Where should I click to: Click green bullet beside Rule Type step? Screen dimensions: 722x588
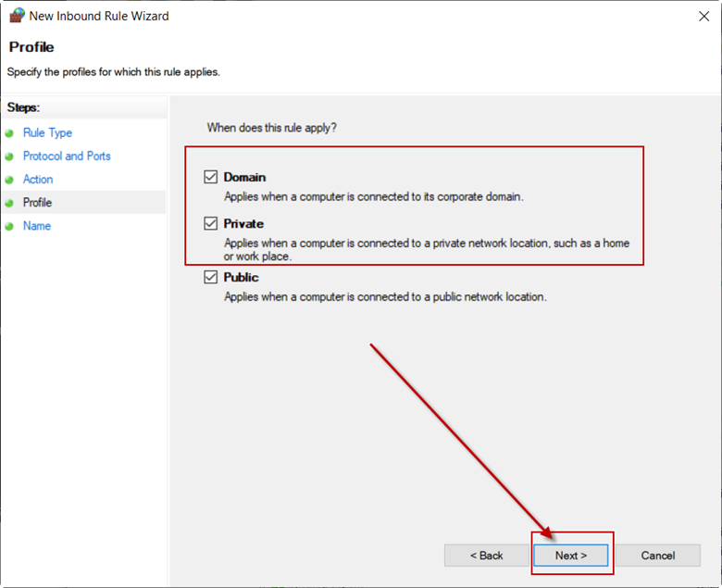[x=9, y=133]
